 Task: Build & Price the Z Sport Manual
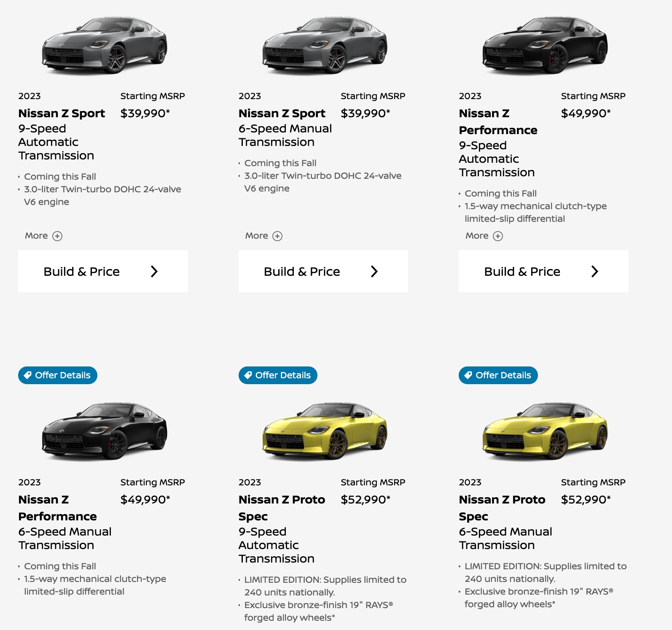(323, 271)
